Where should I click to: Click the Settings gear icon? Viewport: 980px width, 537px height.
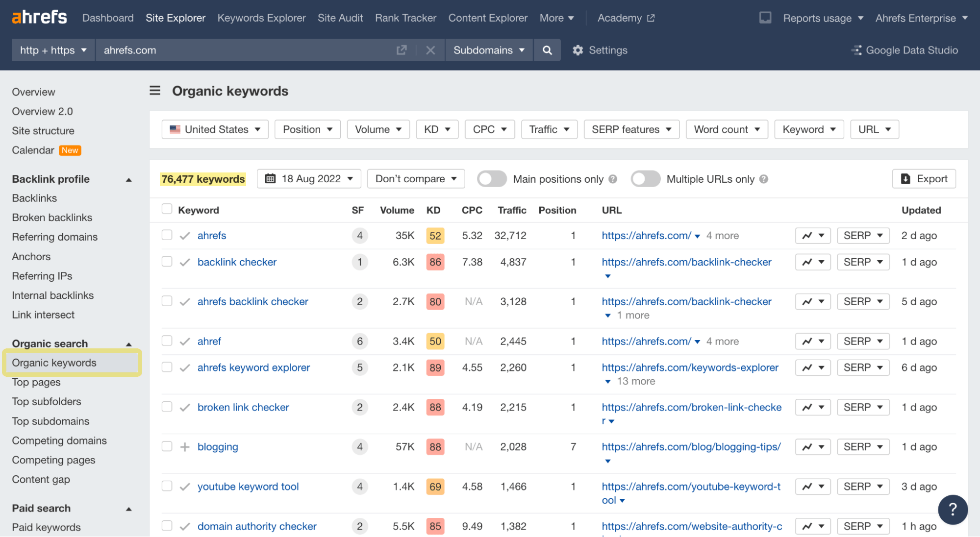pyautogui.click(x=576, y=49)
